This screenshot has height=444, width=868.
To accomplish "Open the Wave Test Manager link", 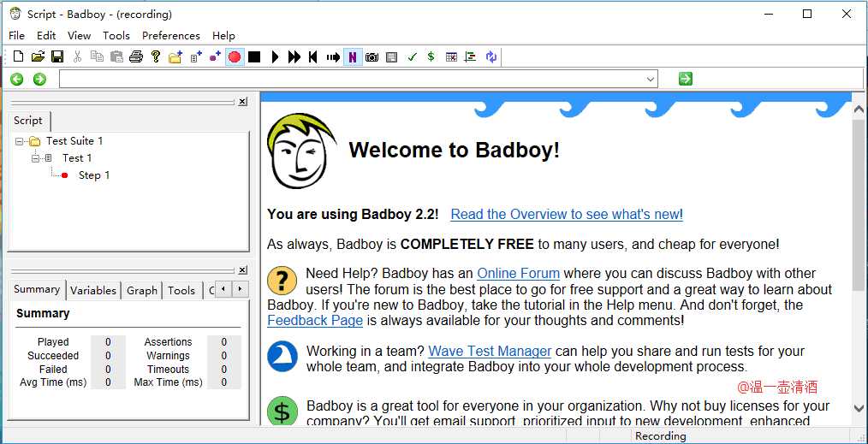I will 490,351.
